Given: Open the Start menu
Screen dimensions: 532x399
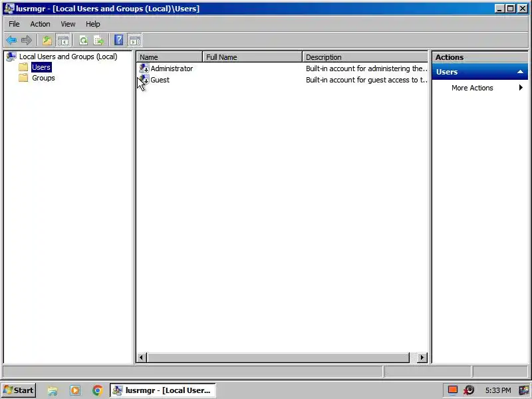Looking at the screenshot, I should 19,390.
